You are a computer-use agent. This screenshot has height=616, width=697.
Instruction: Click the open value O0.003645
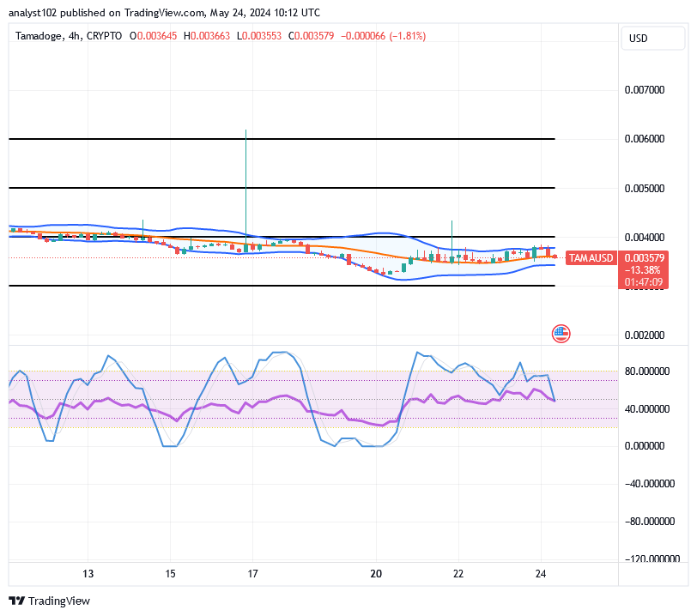[154, 36]
